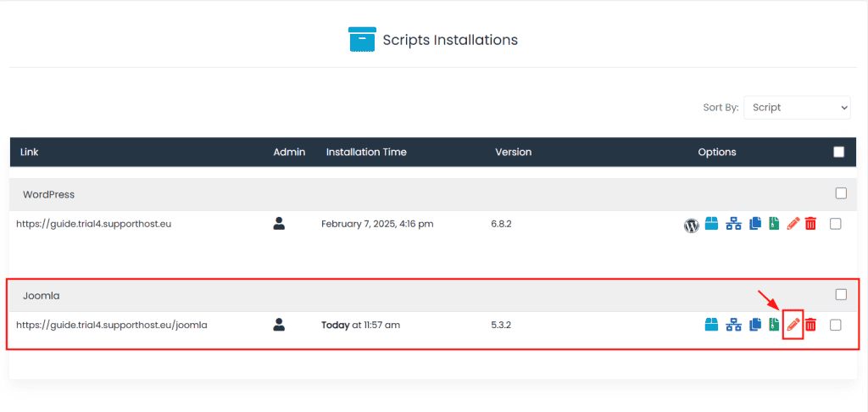Click the Version column header

pos(513,153)
